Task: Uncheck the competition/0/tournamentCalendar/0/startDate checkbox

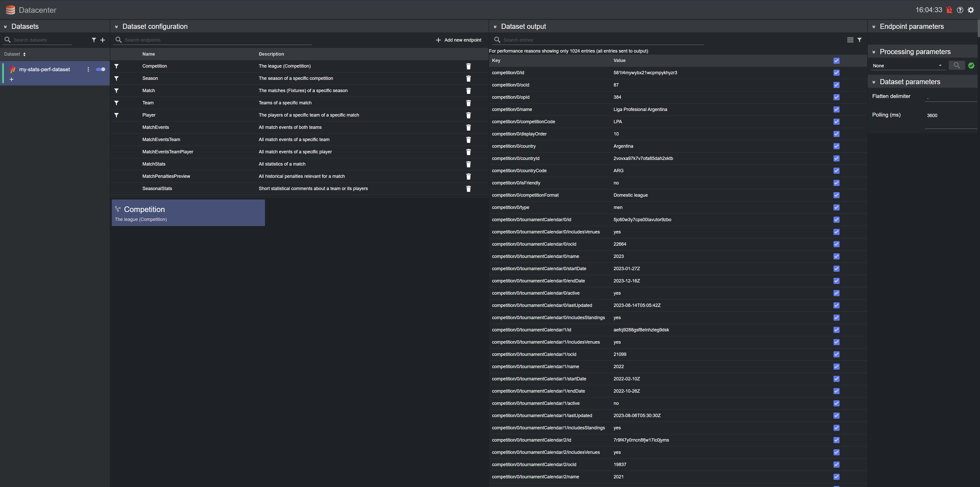Action: (836, 268)
